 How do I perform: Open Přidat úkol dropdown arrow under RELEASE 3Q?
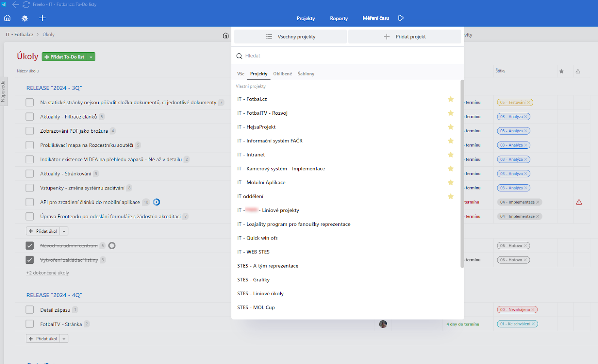click(x=64, y=231)
